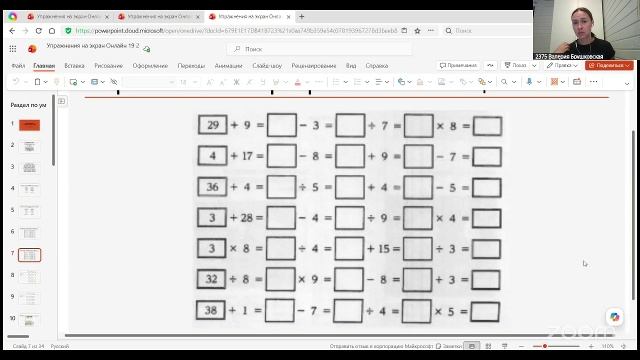
Task: Open the Анимации tab
Action: (x=229, y=66)
